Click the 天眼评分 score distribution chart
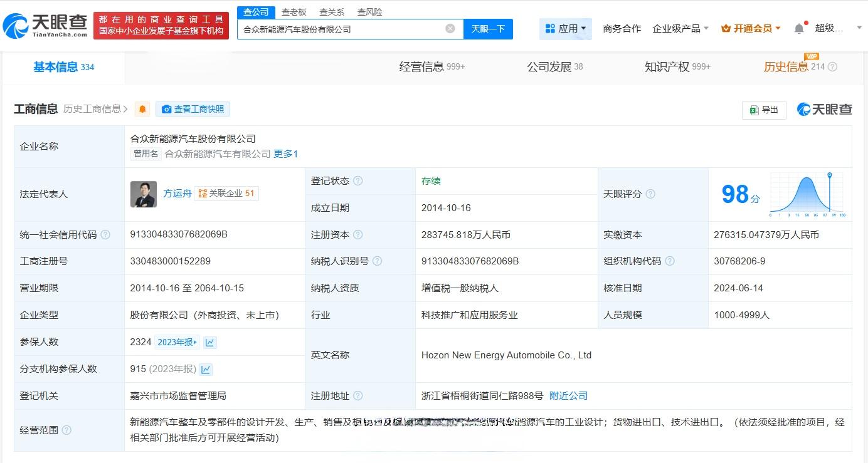The image size is (868, 463). tap(808, 194)
